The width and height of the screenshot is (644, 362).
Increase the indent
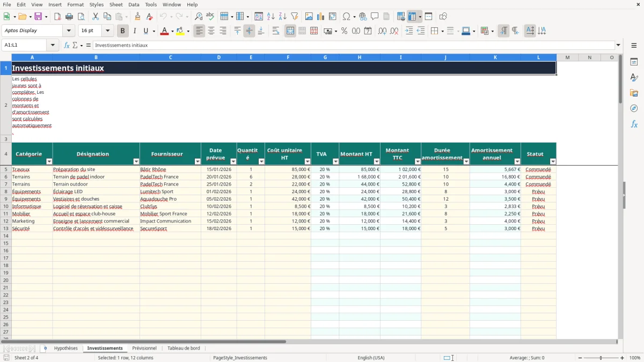(409, 31)
